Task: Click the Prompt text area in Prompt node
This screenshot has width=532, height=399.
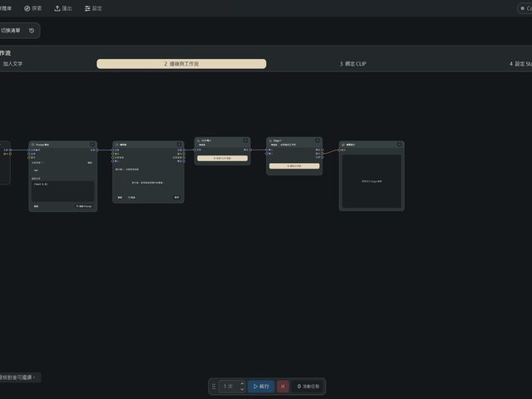Action: tap(63, 191)
